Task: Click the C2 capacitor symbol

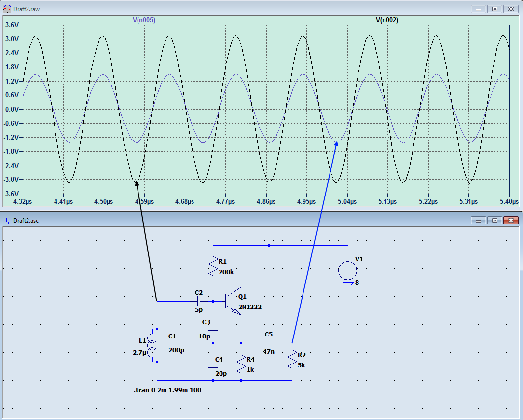Action: click(199, 301)
